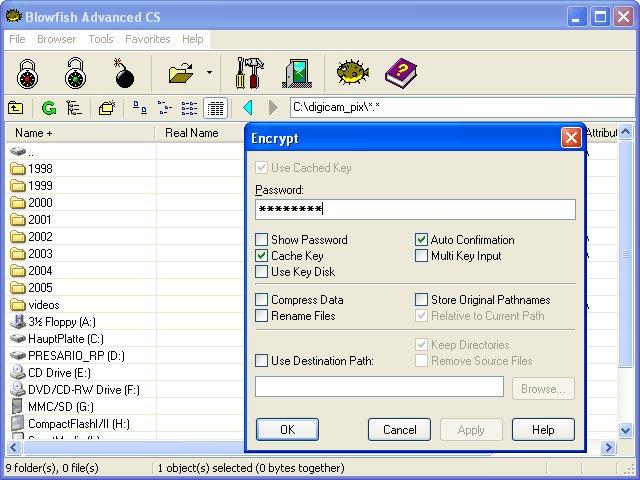Select DVD/CD-RW Drive (F:)
The height and width of the screenshot is (480, 640).
(x=75, y=390)
